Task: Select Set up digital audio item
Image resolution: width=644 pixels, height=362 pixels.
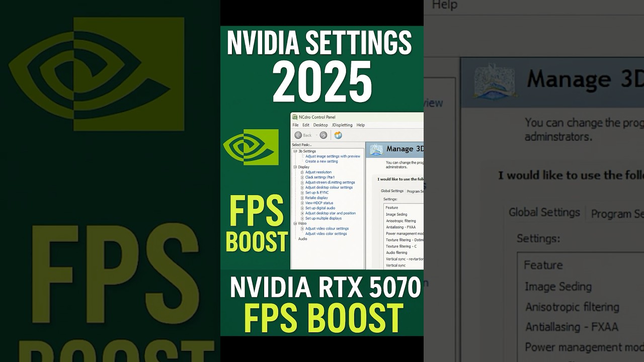Action: point(320,208)
